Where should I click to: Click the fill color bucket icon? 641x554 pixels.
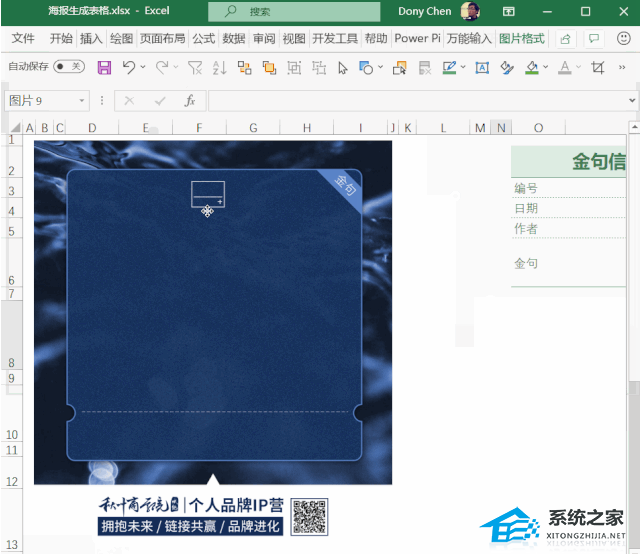(x=531, y=67)
